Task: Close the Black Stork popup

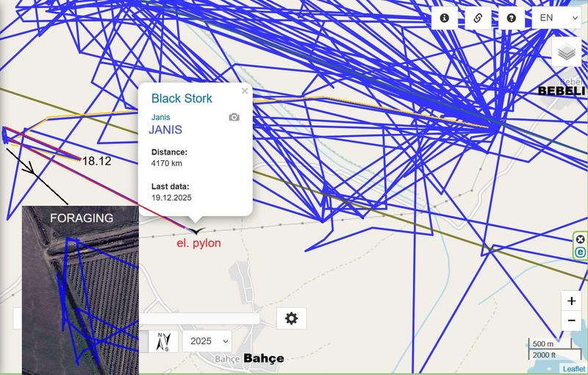Action: [x=245, y=90]
